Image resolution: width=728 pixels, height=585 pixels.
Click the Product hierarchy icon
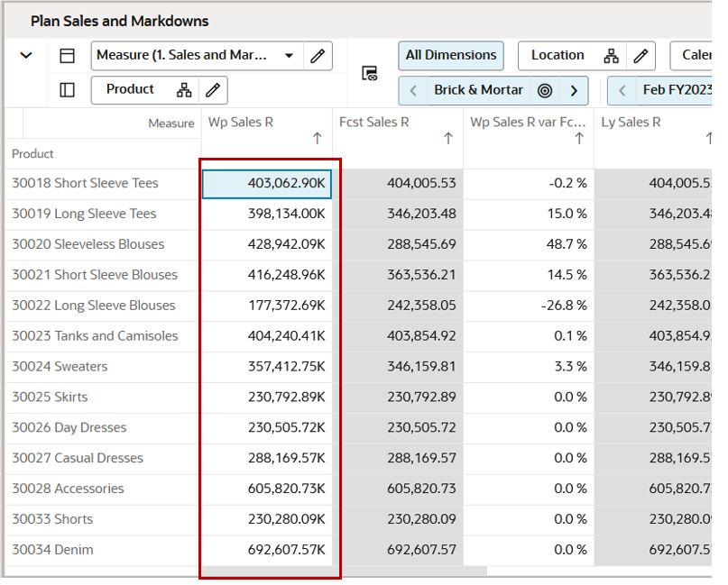click(x=184, y=90)
